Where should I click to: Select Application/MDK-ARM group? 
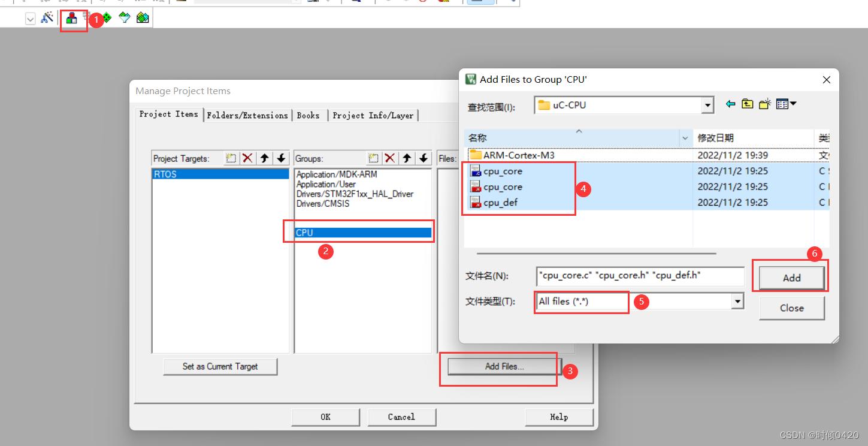(x=337, y=174)
